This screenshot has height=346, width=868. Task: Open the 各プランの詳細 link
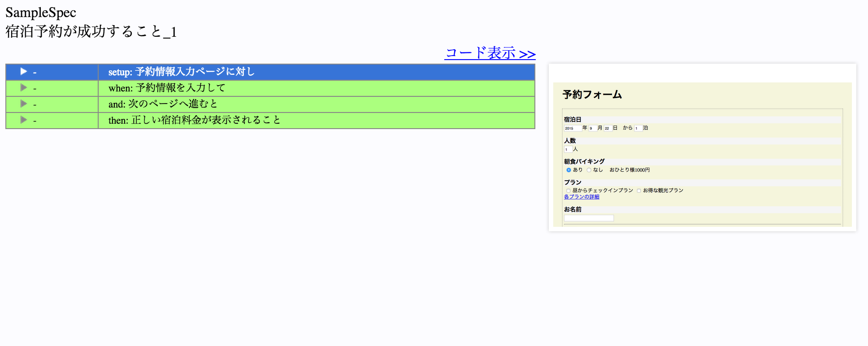(582, 197)
